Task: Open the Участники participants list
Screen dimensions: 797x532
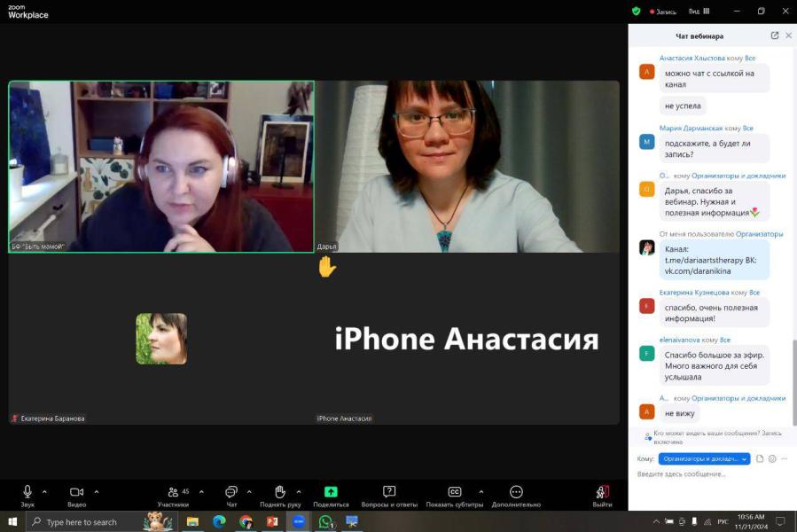Action: (x=172, y=492)
